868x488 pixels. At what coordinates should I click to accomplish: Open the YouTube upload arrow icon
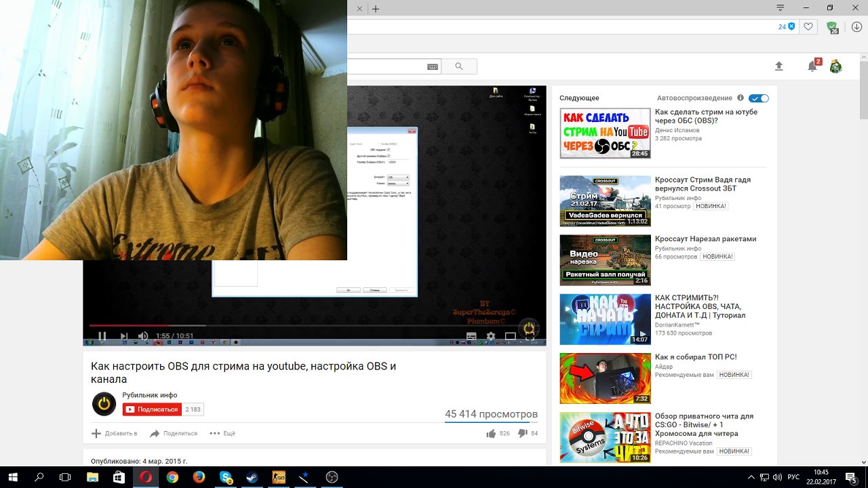[x=778, y=66]
